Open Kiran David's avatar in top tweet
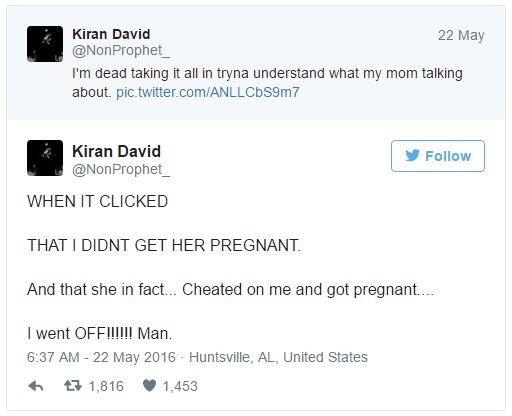 click(45, 44)
